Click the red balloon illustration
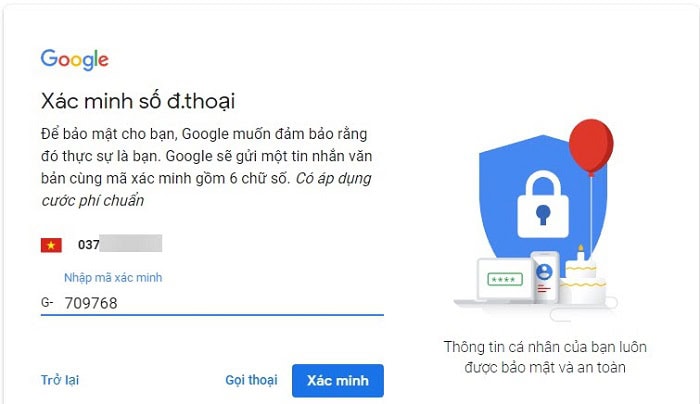Viewport: 700px width, 404px height. pyautogui.click(x=591, y=146)
